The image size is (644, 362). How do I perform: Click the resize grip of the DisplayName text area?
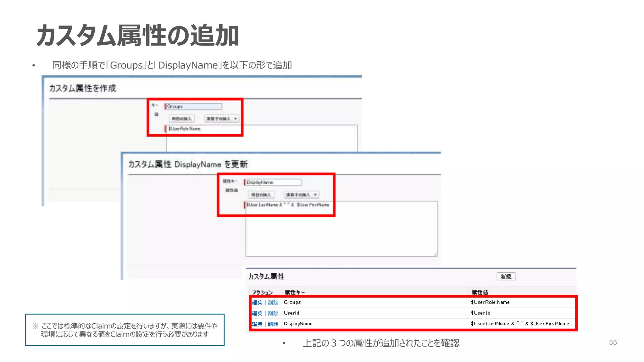(436, 254)
